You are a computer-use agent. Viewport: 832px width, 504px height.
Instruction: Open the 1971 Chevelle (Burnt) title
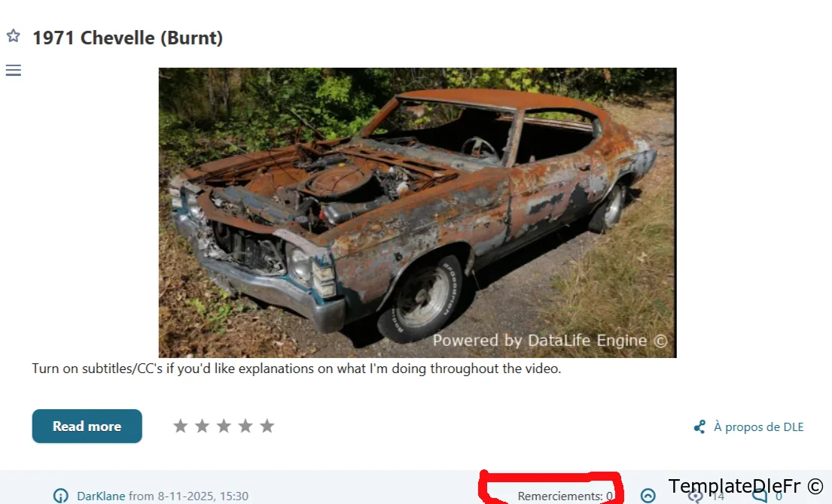tap(128, 38)
